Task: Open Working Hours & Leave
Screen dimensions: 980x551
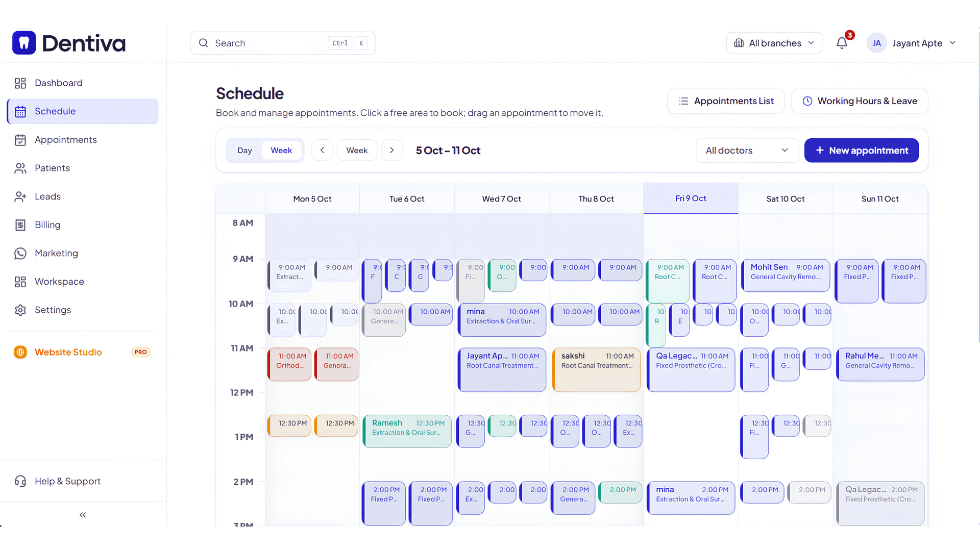Action: pyautogui.click(x=860, y=101)
